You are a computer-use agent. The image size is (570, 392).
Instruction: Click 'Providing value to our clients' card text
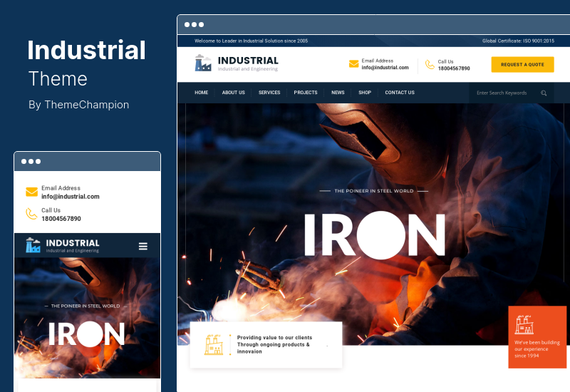click(x=274, y=344)
